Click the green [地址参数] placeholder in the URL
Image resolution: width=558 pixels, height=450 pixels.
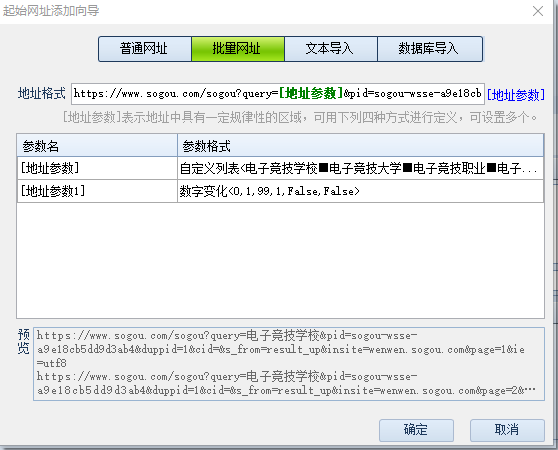coord(311,94)
